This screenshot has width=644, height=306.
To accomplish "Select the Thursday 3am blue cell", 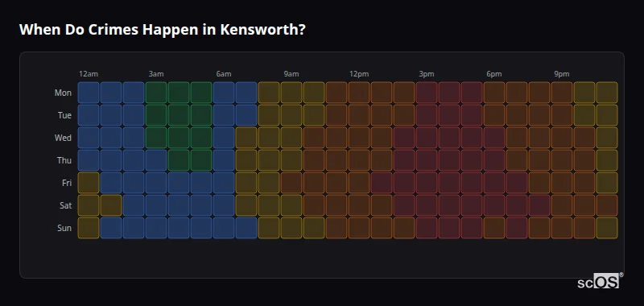I will pyautogui.click(x=156, y=160).
